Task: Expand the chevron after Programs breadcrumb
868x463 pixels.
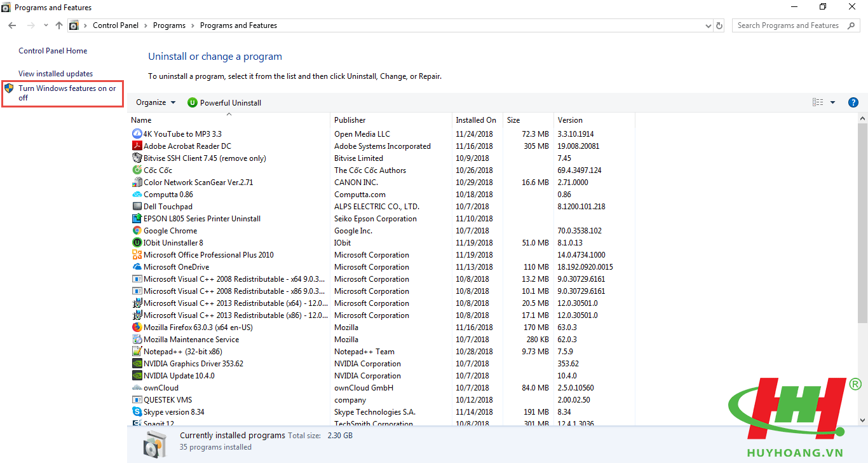Action: click(193, 25)
